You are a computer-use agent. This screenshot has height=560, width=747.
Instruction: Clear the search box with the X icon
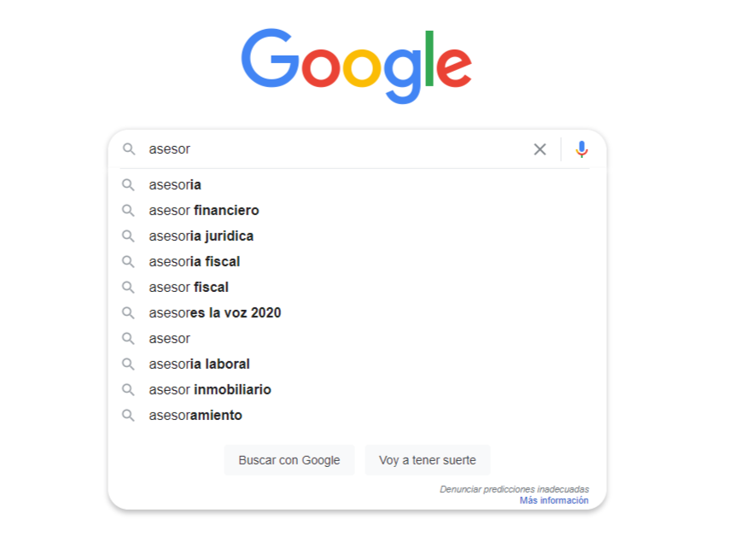[x=540, y=149]
